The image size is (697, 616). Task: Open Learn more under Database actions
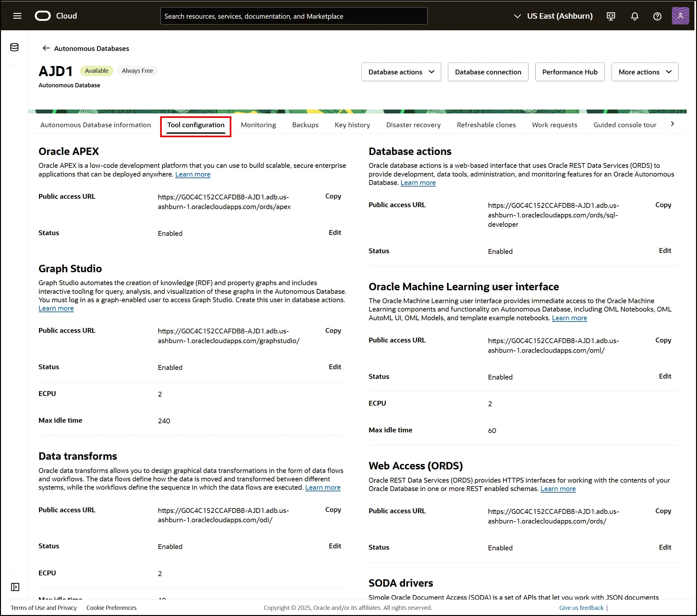(x=418, y=183)
